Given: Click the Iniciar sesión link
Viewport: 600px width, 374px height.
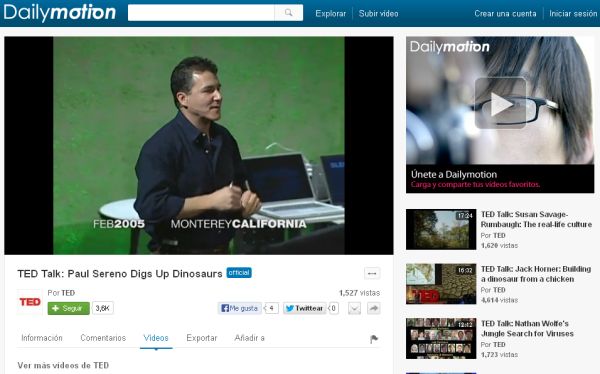Looking at the screenshot, I should tap(573, 13).
